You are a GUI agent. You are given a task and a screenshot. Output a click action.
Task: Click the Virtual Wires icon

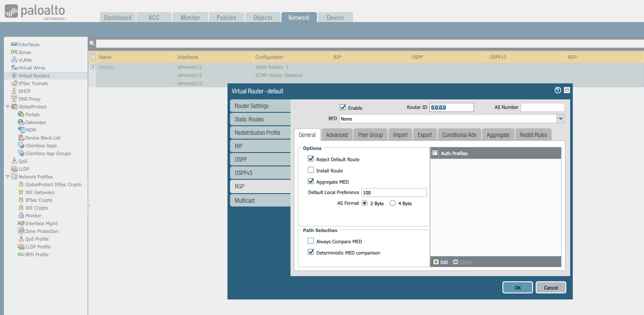pyautogui.click(x=14, y=68)
